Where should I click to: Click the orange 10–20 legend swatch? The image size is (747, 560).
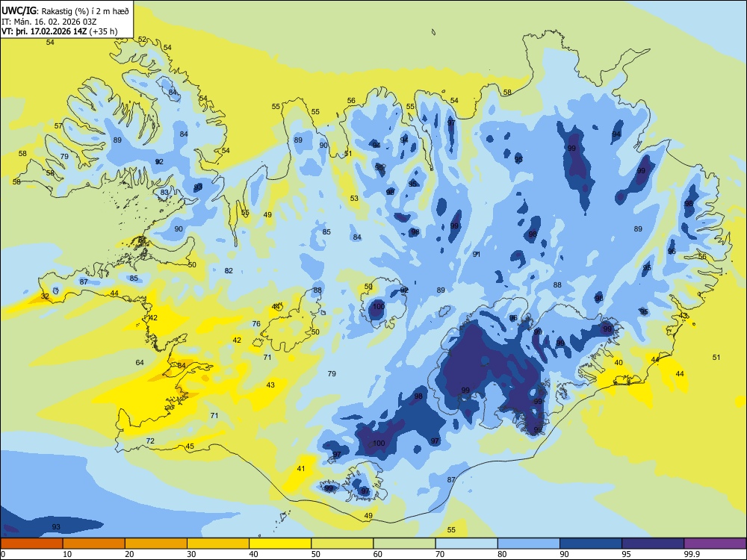94,544
